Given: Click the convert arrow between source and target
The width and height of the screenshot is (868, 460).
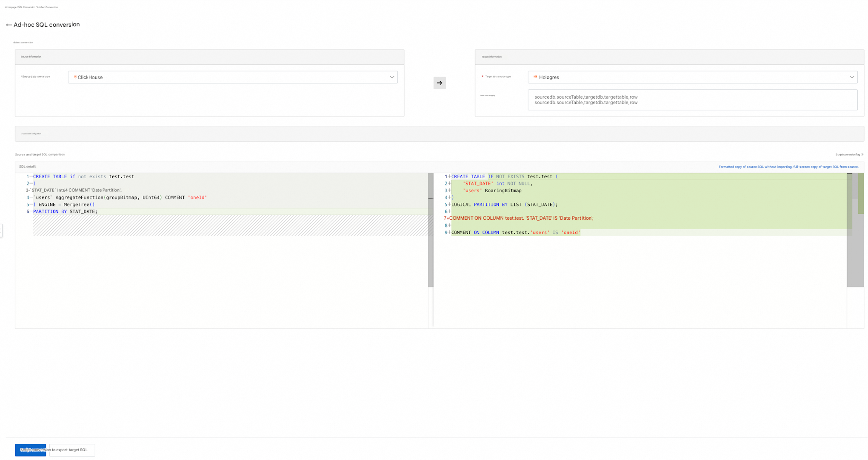Looking at the screenshot, I should click(440, 83).
